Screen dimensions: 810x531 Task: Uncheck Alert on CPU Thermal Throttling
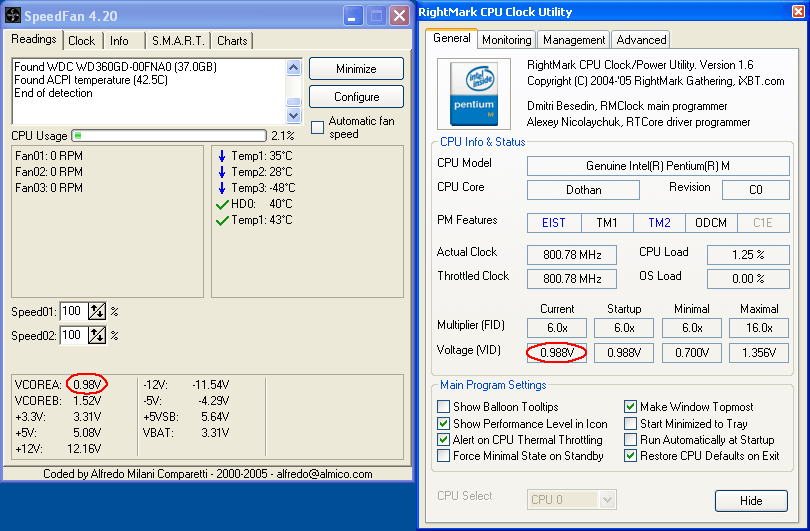[443, 440]
